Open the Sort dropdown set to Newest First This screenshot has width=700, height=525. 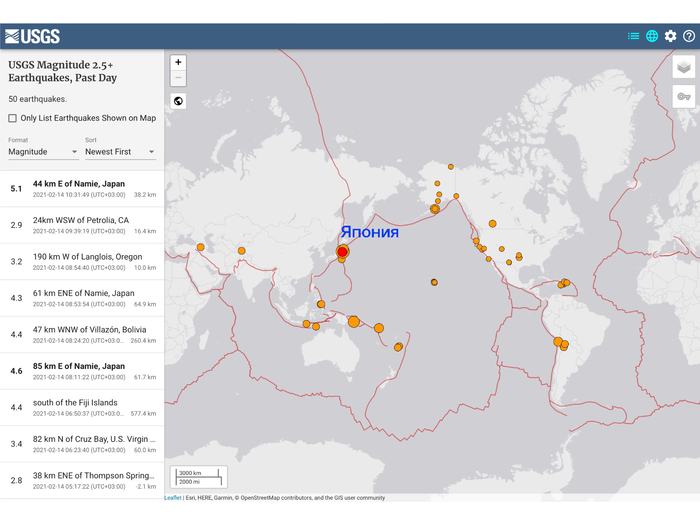click(x=120, y=152)
